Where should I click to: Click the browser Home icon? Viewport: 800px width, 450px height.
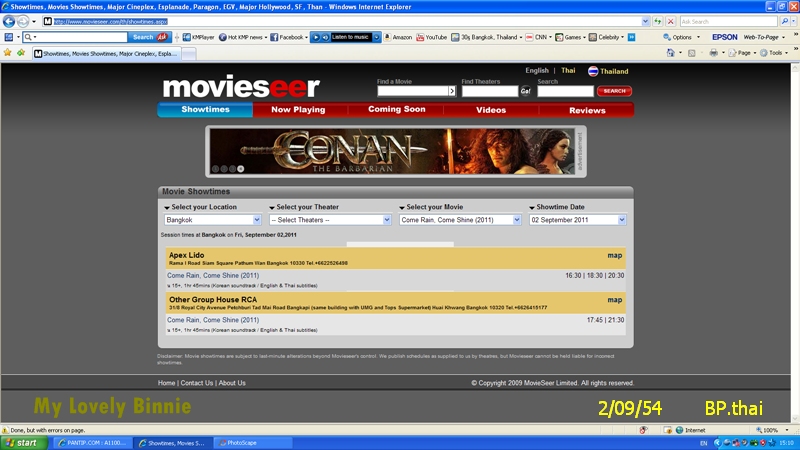671,53
